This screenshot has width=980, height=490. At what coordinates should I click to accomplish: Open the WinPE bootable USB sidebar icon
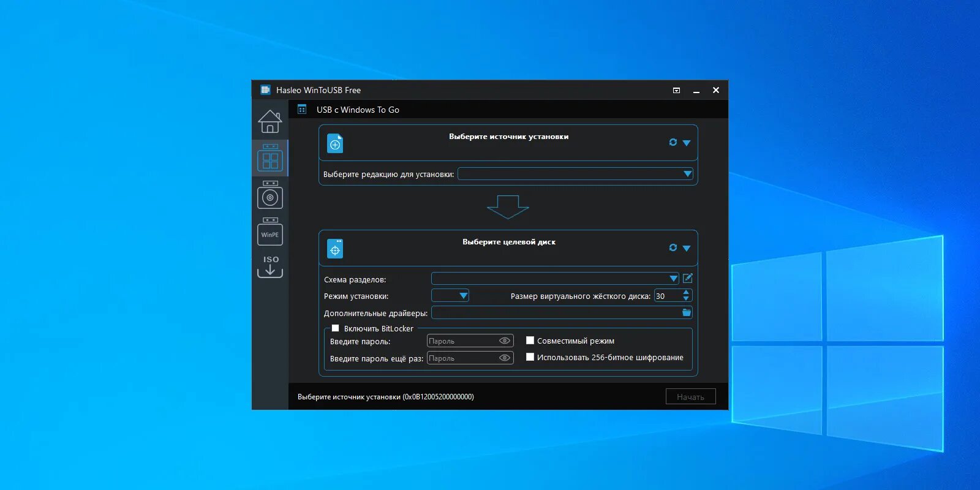[270, 232]
